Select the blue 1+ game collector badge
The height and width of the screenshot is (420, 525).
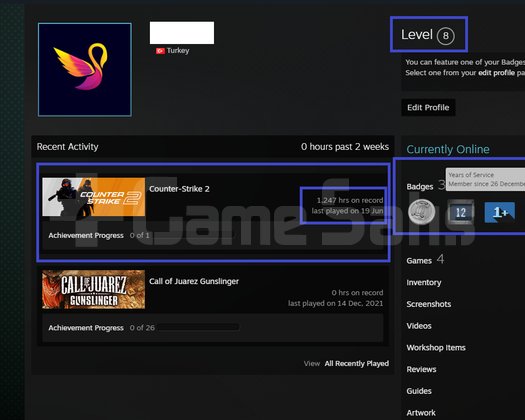click(500, 212)
